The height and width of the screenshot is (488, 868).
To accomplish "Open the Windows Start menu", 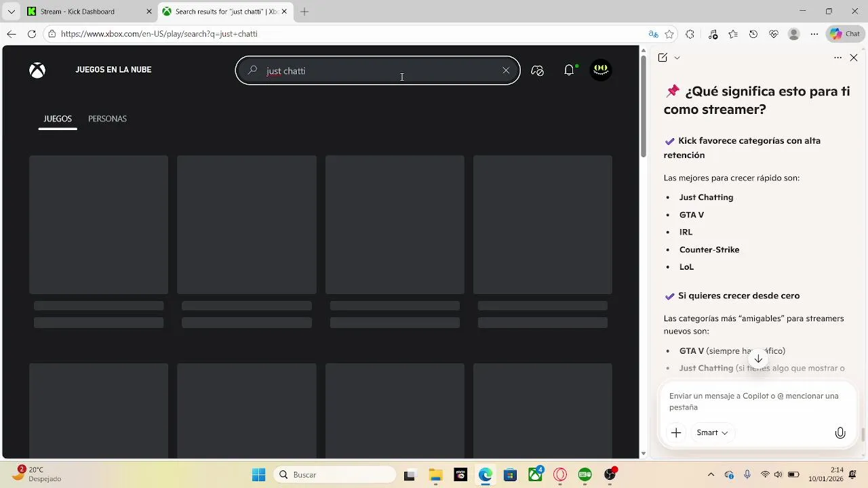I will [259, 474].
